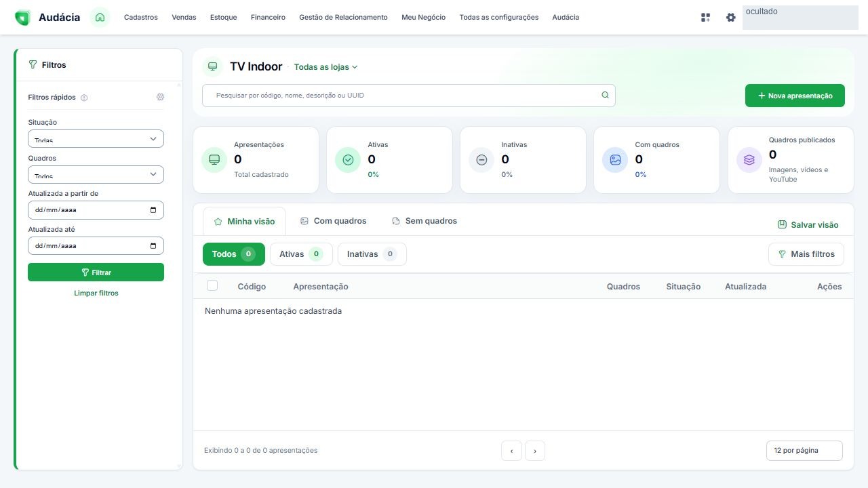Viewport: 868px width, 488px height.
Task: Open calendar picker for Atualizada até
Action: (153, 246)
